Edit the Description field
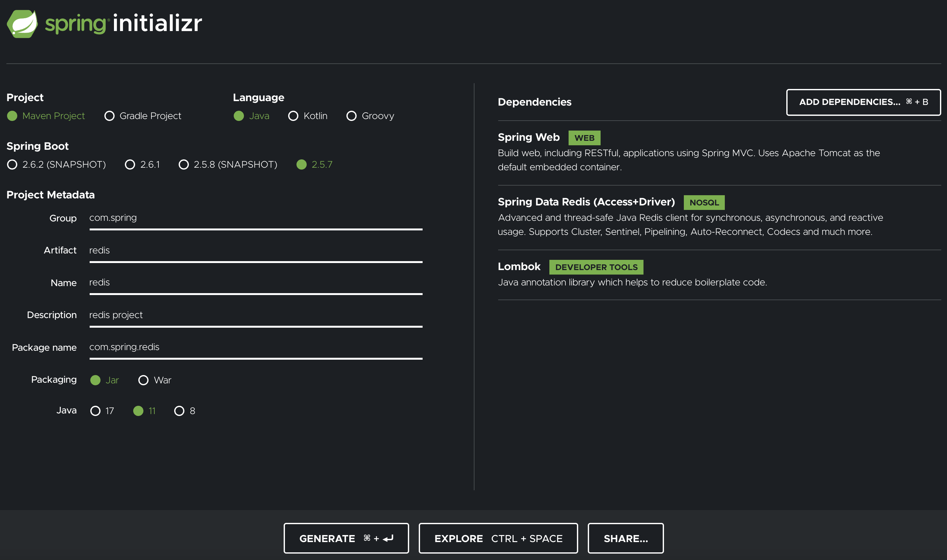 (x=255, y=315)
